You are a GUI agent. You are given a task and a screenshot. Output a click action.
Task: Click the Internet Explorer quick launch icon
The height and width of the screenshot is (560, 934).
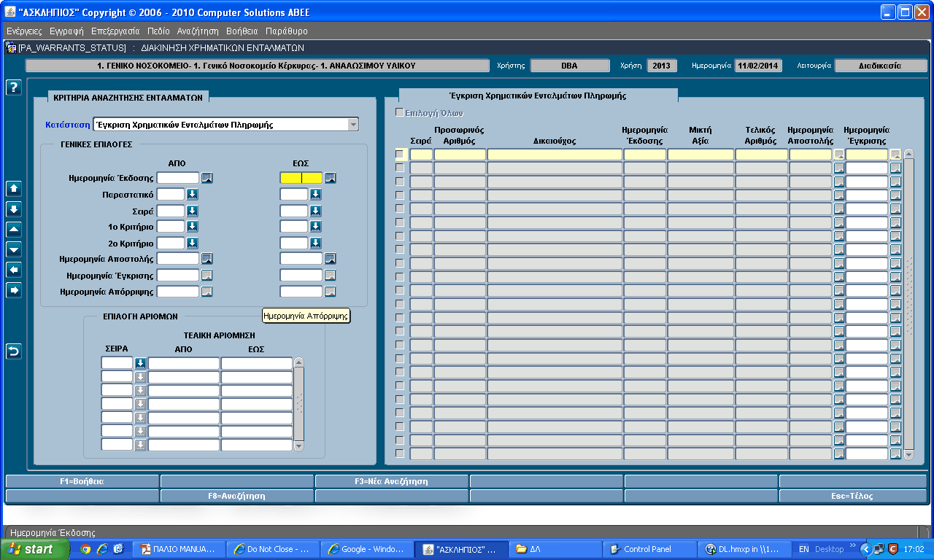102,549
